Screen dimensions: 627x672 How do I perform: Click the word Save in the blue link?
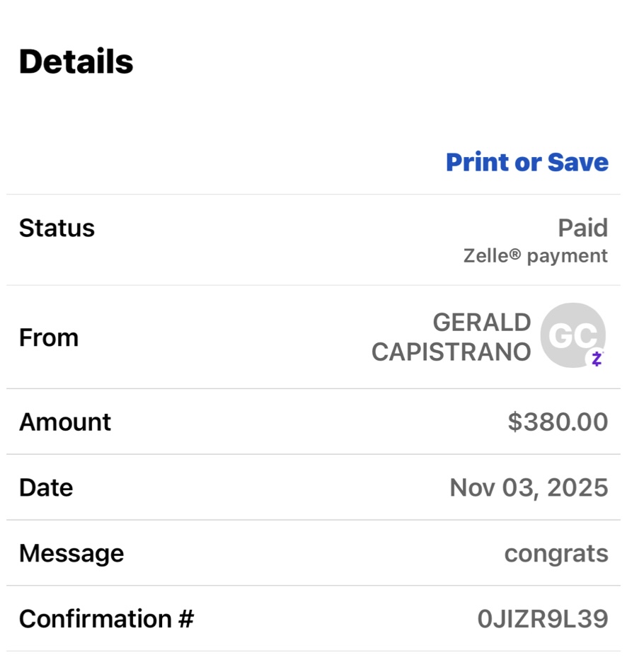point(578,162)
